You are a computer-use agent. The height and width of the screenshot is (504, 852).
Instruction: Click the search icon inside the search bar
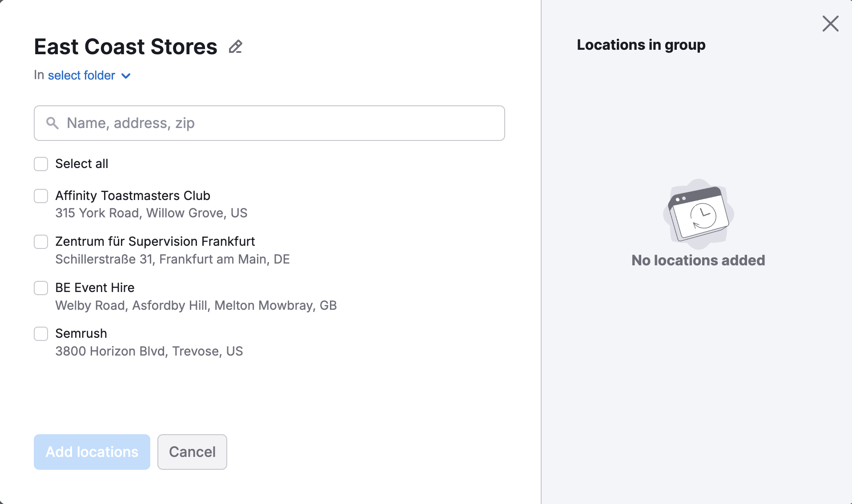pos(52,123)
